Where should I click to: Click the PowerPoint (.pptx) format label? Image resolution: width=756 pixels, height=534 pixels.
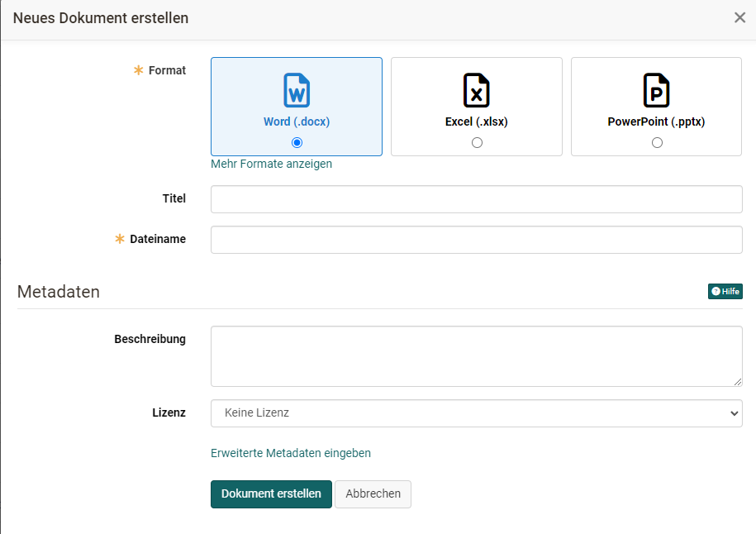[x=656, y=122]
